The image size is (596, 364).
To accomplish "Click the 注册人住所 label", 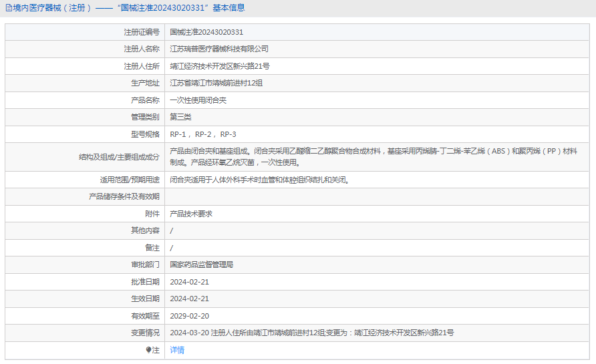I will click(x=142, y=66).
